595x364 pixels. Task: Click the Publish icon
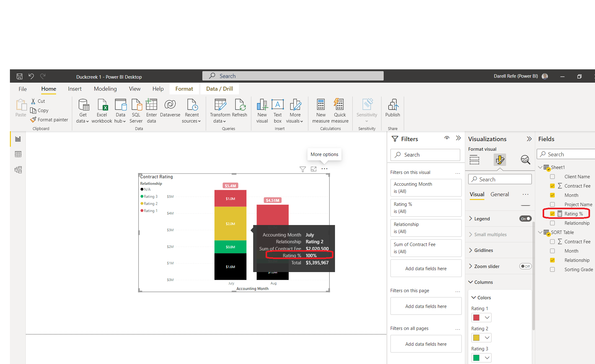click(x=393, y=105)
